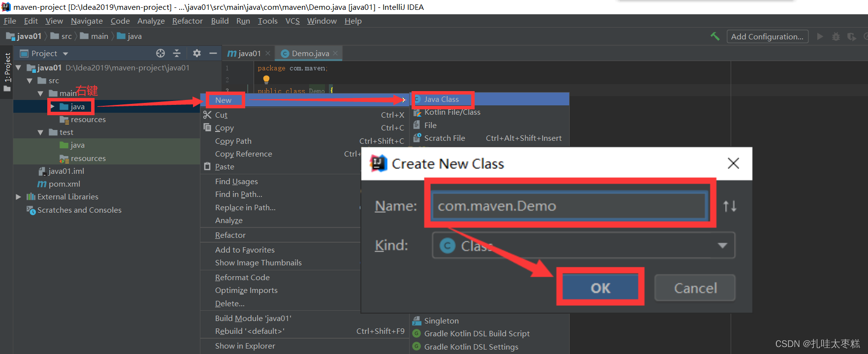Select resources folder under main
This screenshot has height=354, width=868.
pyautogui.click(x=83, y=120)
